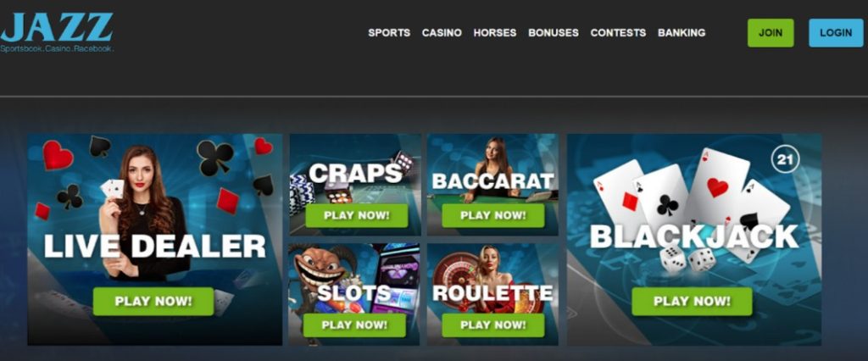Image resolution: width=868 pixels, height=361 pixels.
Task: Click Play Now under Roulette
Action: [492, 325]
